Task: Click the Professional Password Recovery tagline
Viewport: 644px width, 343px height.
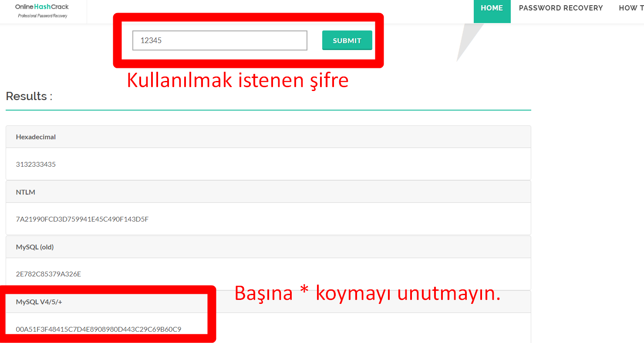Action: point(42,16)
